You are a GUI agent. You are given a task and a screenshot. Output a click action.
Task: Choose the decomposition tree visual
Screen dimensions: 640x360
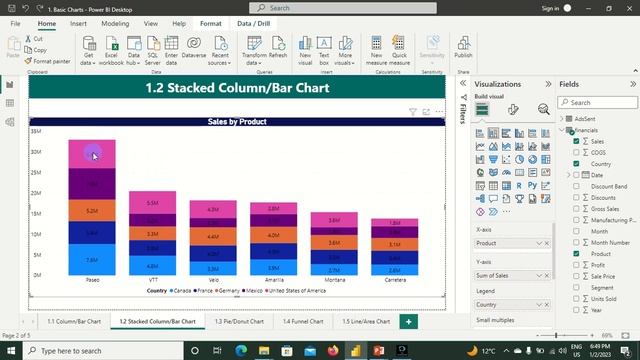coord(480,199)
